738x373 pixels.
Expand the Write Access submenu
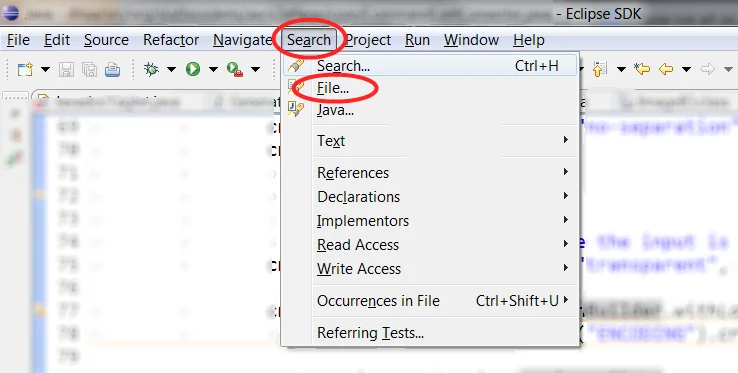pyautogui.click(x=430, y=268)
